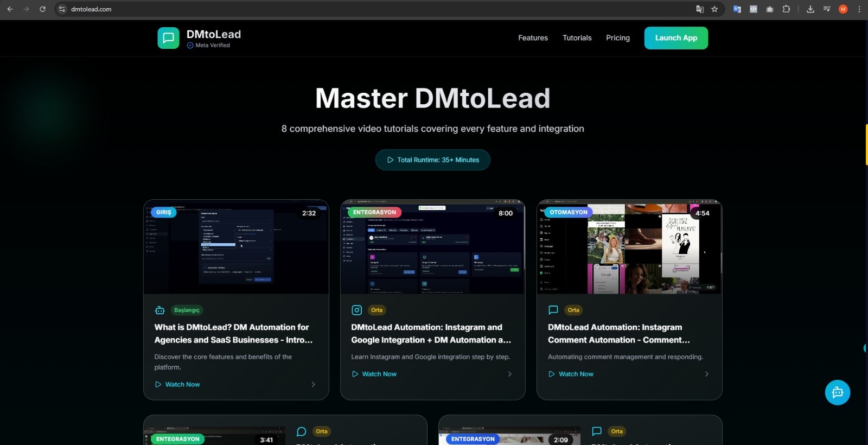Click the play icon in Total Runtime pill
Image resolution: width=868 pixels, height=445 pixels.
click(390, 160)
